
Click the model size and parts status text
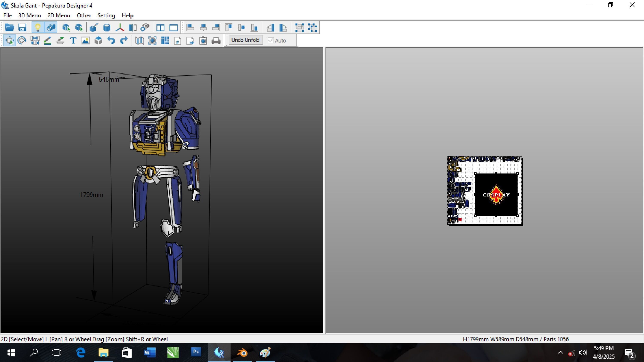point(515,339)
